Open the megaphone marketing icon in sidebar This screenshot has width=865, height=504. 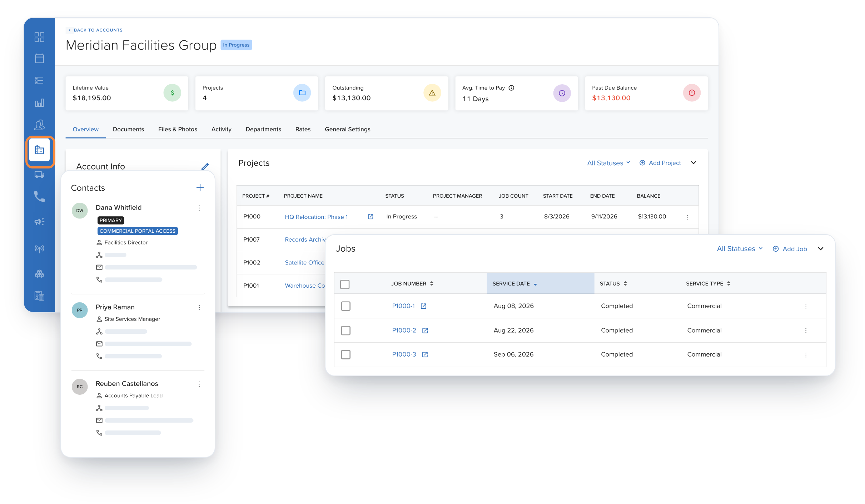[39, 222]
